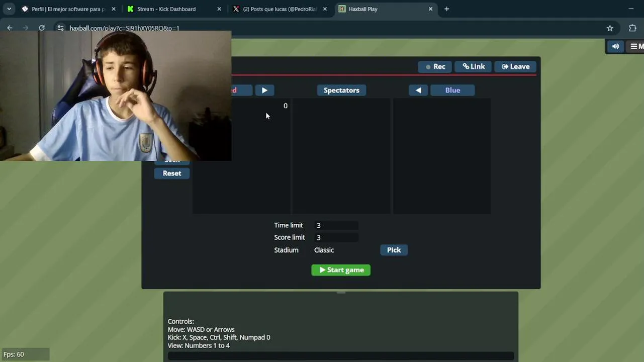Reload the Haxball page
This screenshot has width=644, height=362.
pos(42,28)
